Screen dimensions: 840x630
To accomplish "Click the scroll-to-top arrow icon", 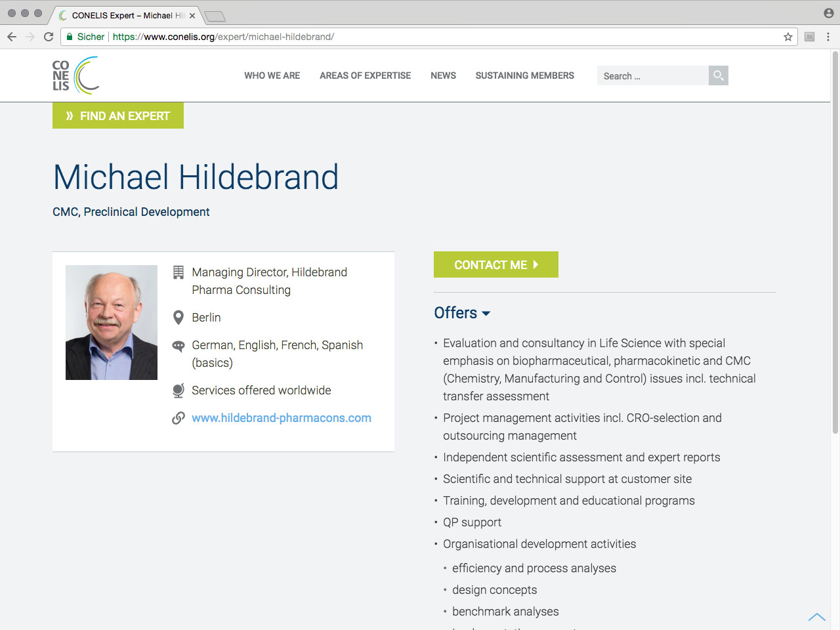I will pyautogui.click(x=817, y=617).
